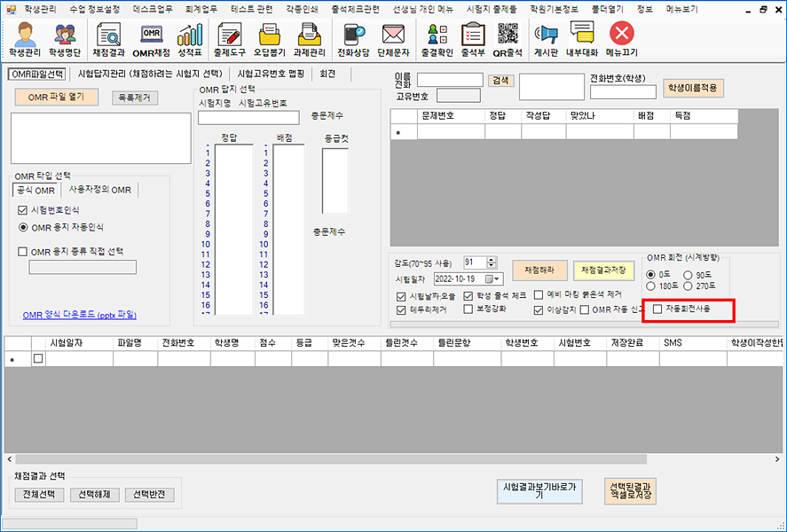Screen dimensions: 787x532
Task: Open 내부대화 chat icon
Action: coord(582,39)
